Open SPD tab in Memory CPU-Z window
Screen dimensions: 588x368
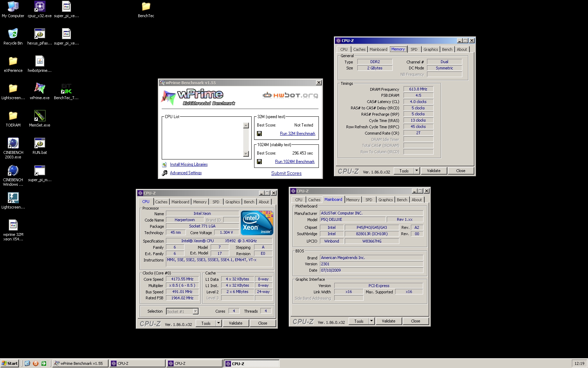coord(414,49)
